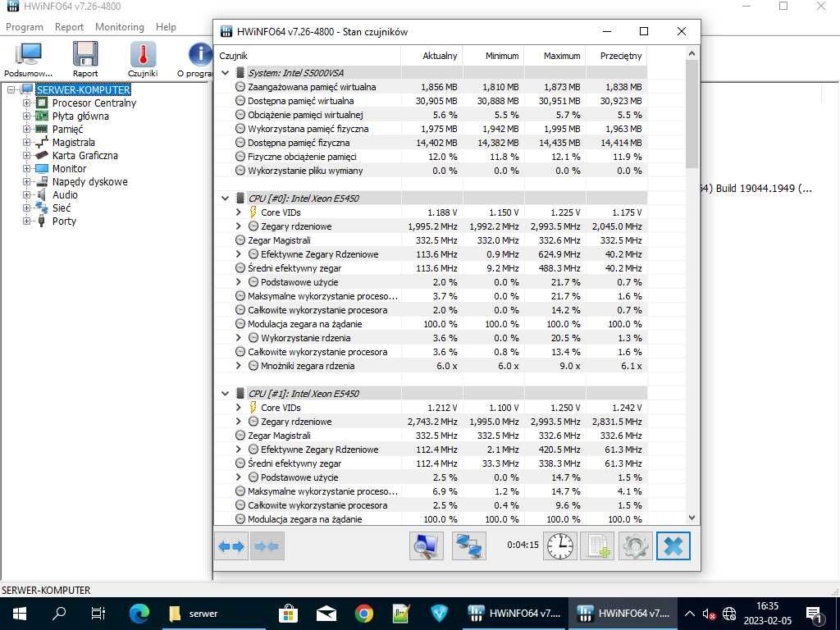Open the Czujniki thermometer icon
Viewport: 840px width, 630px height.
[x=143, y=59]
